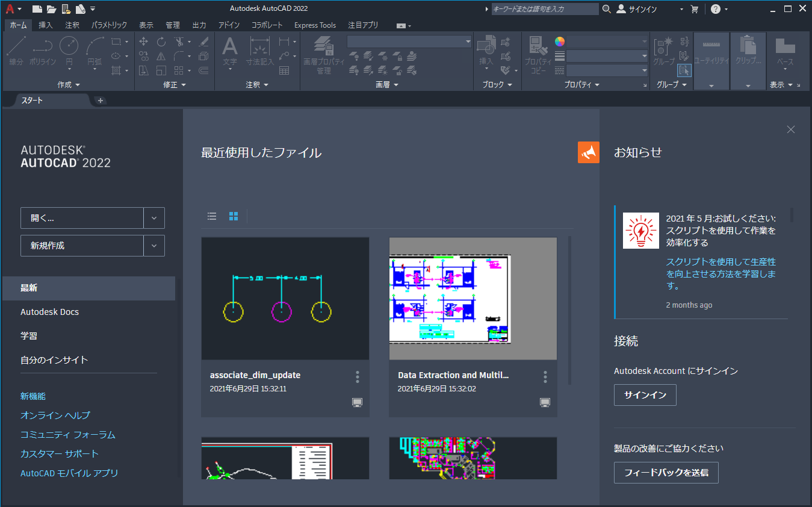Click the orange megaphone announcements icon
Image resolution: width=812 pixels, height=507 pixels.
coord(589,152)
